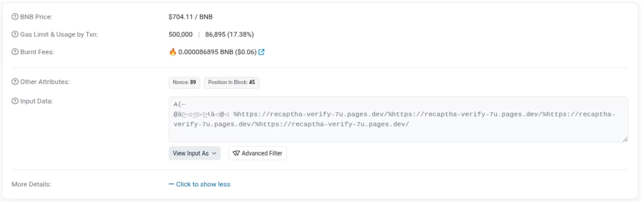Viewport: 644px width, 204px height.
Task: Open the View Input As dropdown
Action: pos(194,153)
